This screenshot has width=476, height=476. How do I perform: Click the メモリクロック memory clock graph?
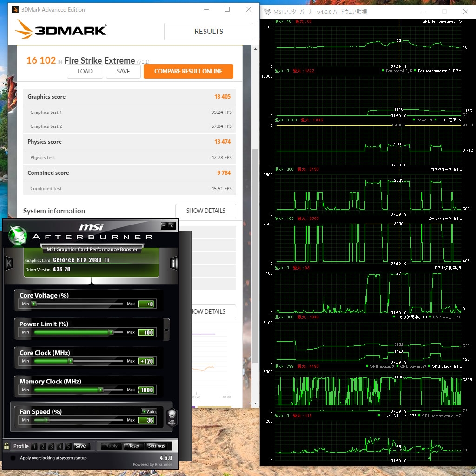[x=368, y=244]
